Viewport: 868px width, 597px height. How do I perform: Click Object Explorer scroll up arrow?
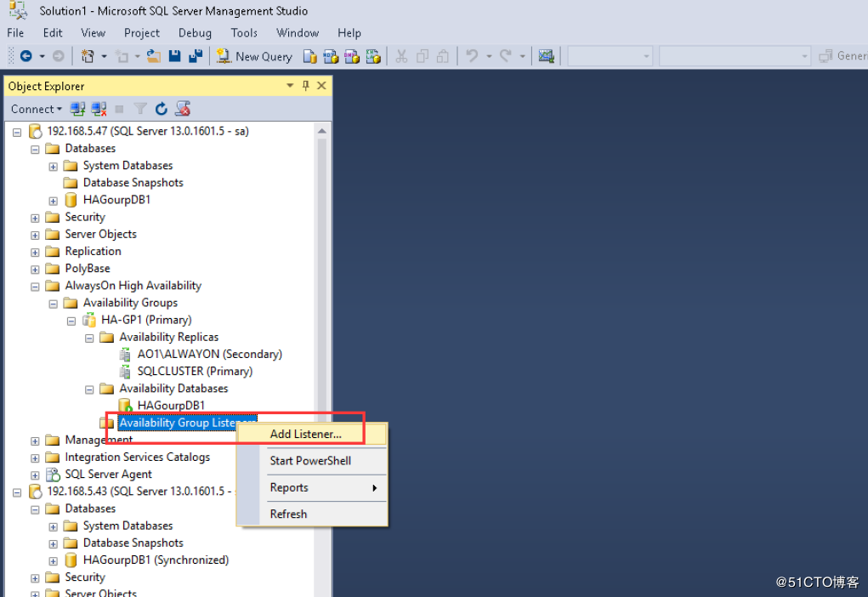[x=321, y=131]
